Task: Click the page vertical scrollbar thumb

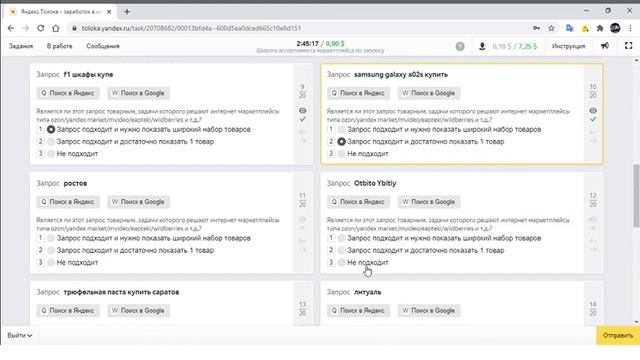Action: [x=636, y=196]
